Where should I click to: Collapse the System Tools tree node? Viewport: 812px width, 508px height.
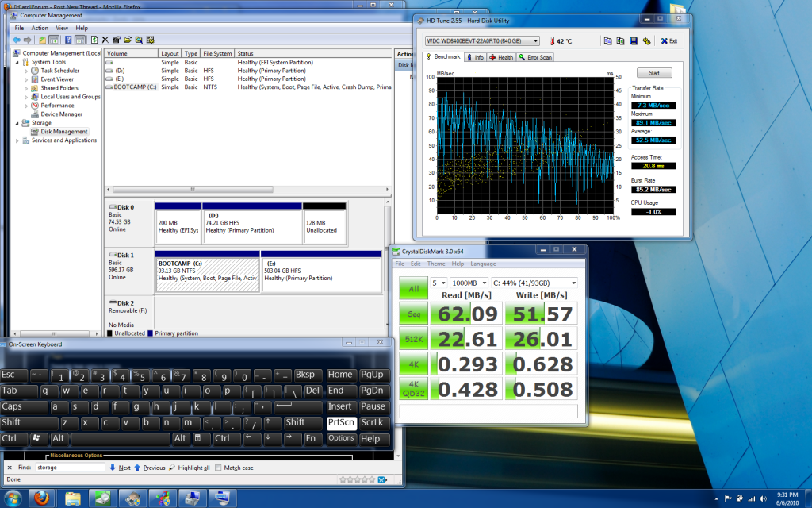pyautogui.click(x=17, y=62)
